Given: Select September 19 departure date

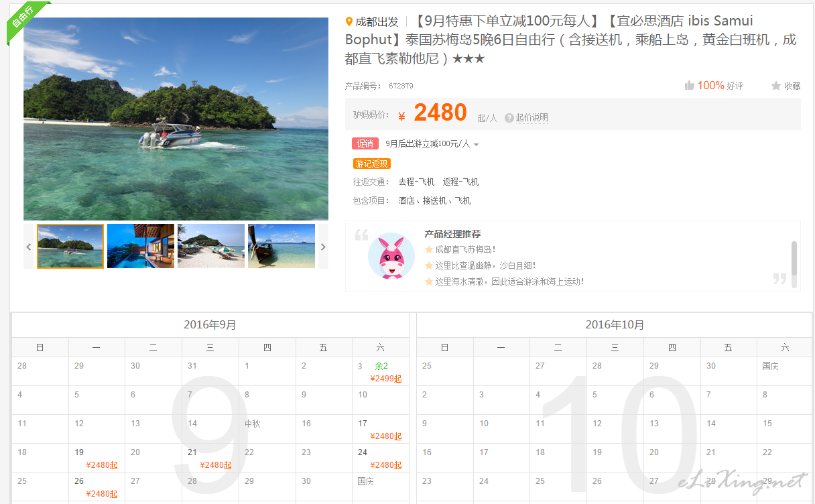Looking at the screenshot, I should [x=97, y=458].
